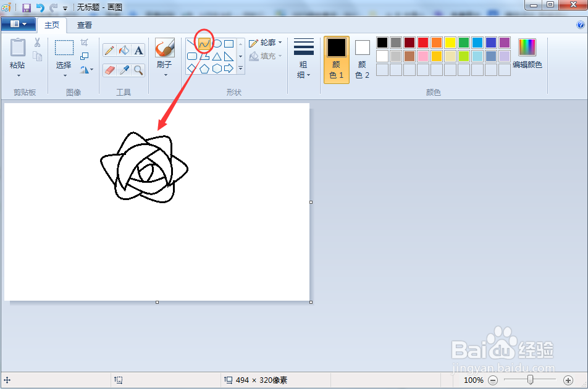Screen dimensions: 588x389
Task: Switch to the 查看 tab
Action: coord(84,25)
